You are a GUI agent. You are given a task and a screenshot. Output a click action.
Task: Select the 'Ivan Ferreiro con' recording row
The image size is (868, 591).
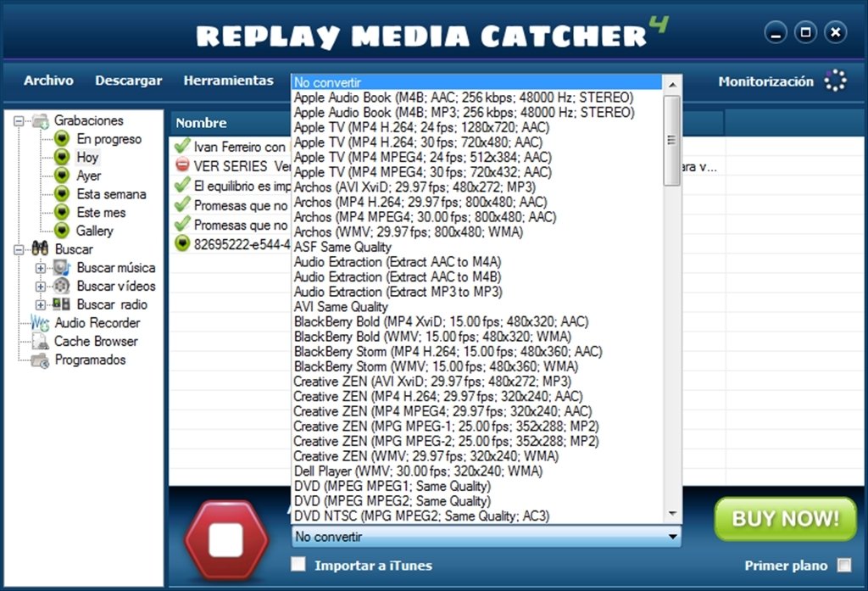pos(231,147)
